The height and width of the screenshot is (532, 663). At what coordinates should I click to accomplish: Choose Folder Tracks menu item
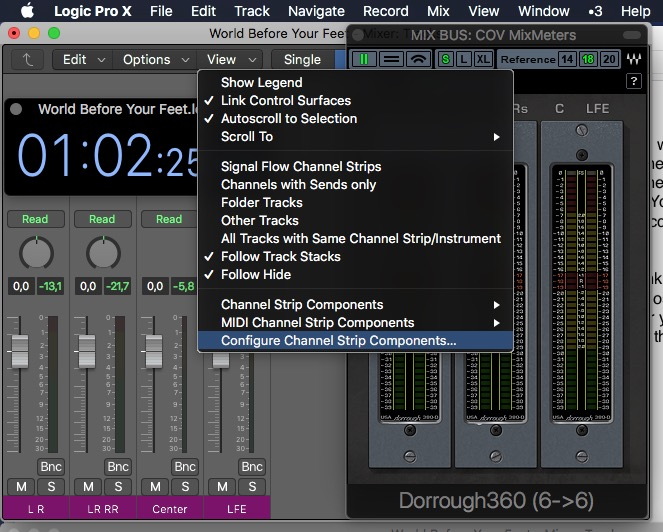[355, 203]
